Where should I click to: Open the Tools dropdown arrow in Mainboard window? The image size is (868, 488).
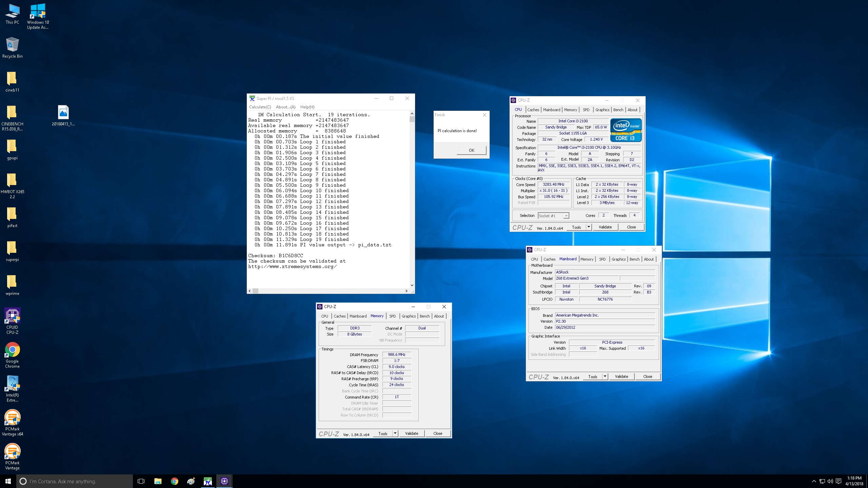pos(605,377)
